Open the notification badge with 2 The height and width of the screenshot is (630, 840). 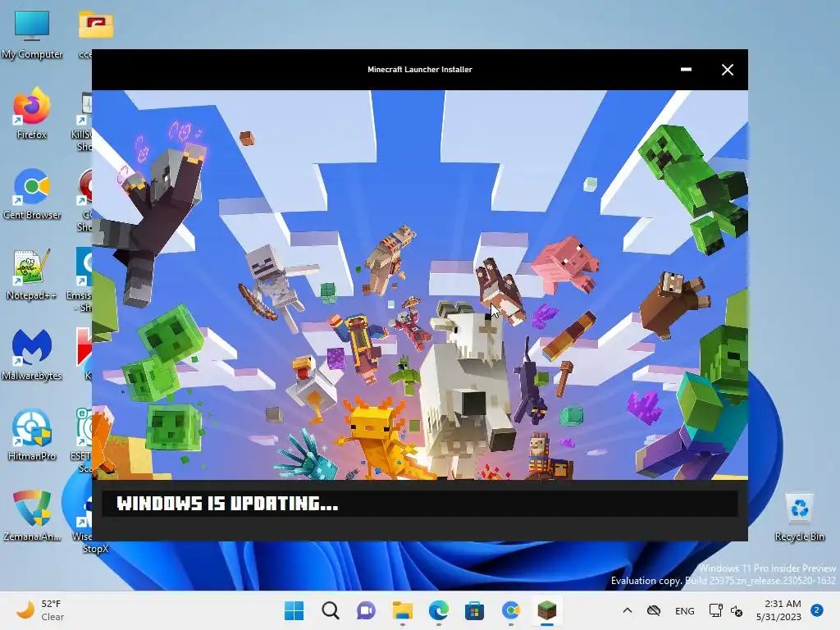click(817, 610)
